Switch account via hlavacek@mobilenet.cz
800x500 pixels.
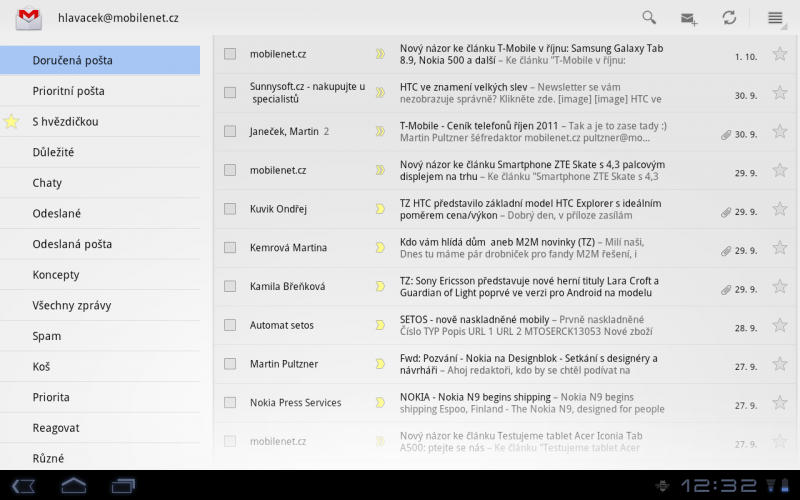tap(118, 18)
